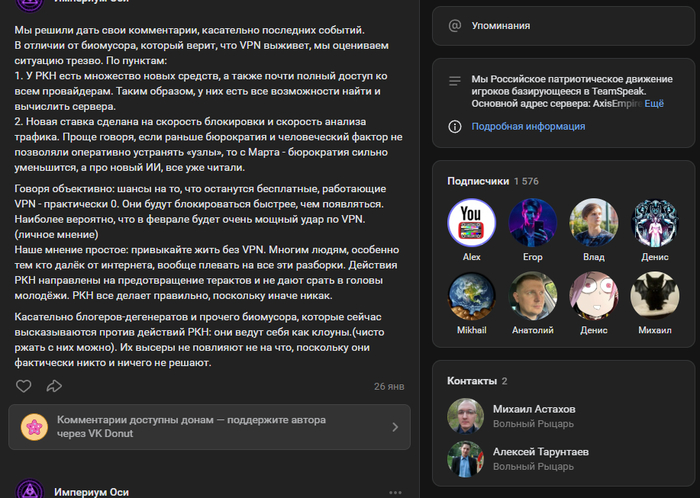700x498 pixels.
Task: Click the info circle icon
Action: click(455, 127)
